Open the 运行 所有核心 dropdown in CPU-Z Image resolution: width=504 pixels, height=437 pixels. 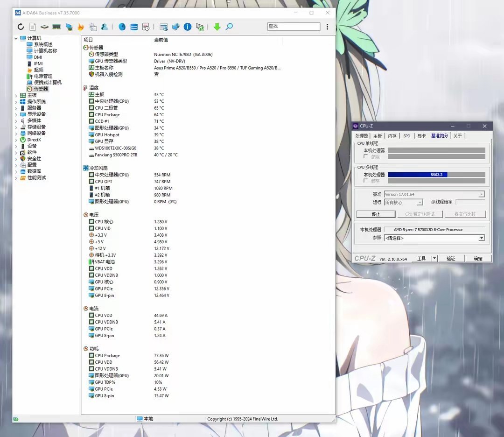pos(420,202)
